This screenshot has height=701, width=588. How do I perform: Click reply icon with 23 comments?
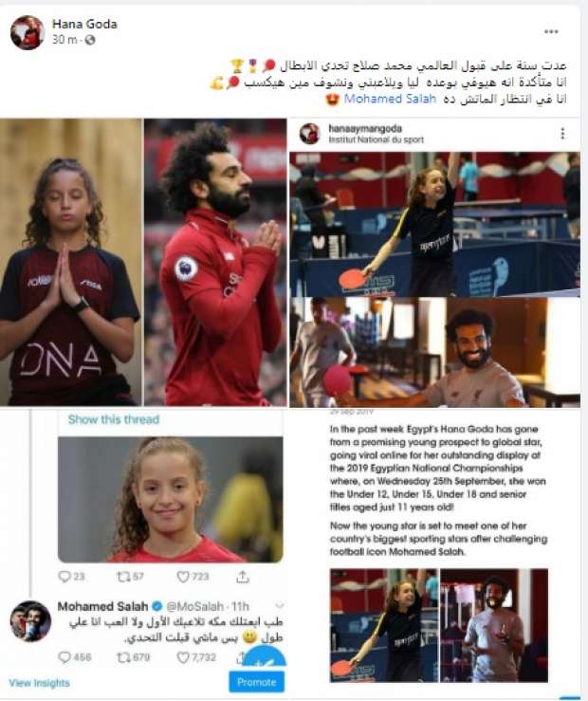pyautogui.click(x=64, y=577)
